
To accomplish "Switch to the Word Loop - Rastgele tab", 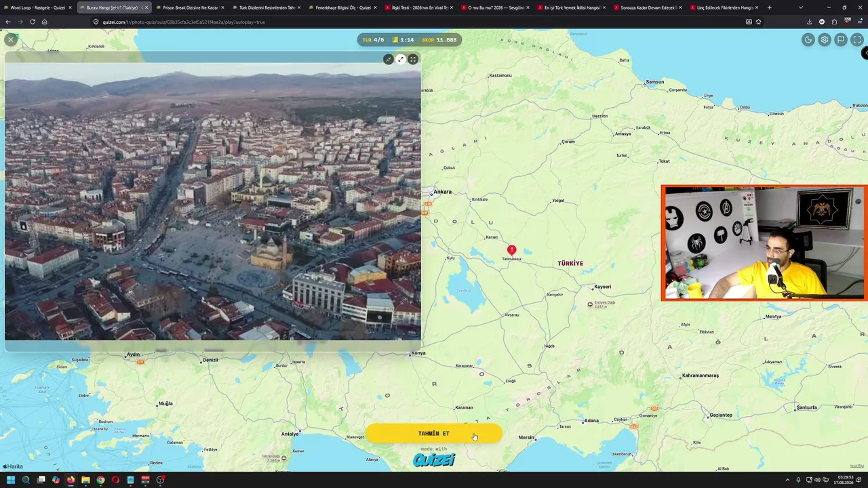I will (x=38, y=7).
